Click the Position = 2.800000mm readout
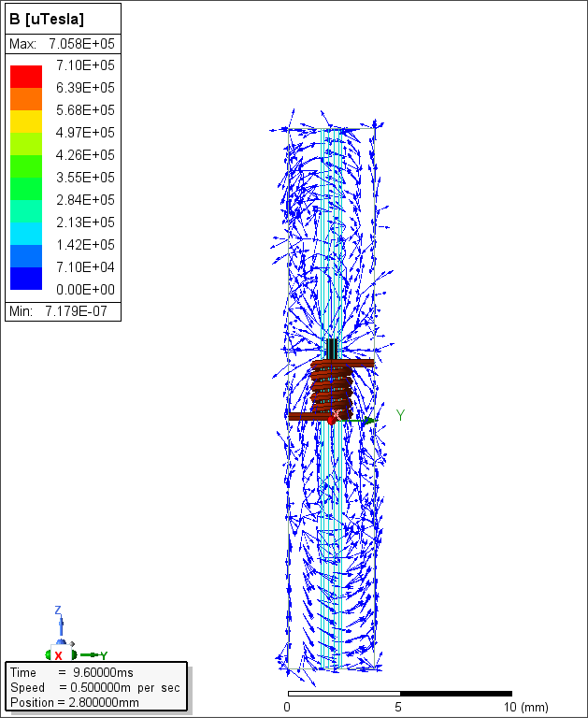Viewport: 588px width, 718px height. pos(74,702)
